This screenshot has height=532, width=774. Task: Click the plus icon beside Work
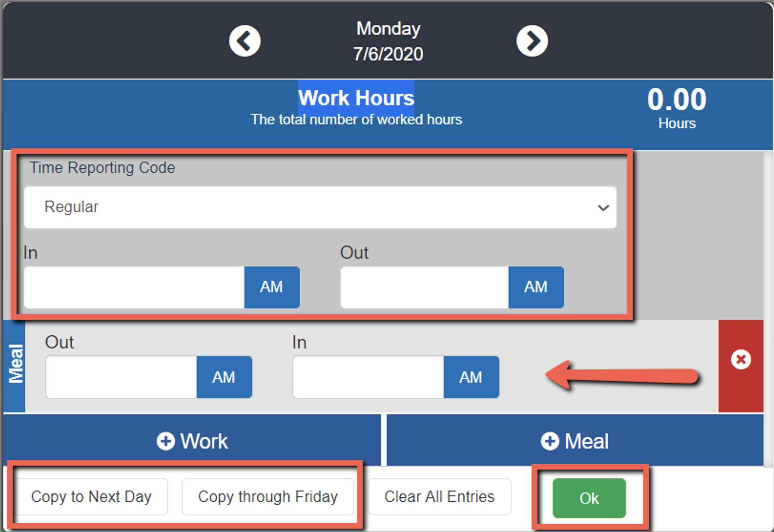(x=166, y=441)
